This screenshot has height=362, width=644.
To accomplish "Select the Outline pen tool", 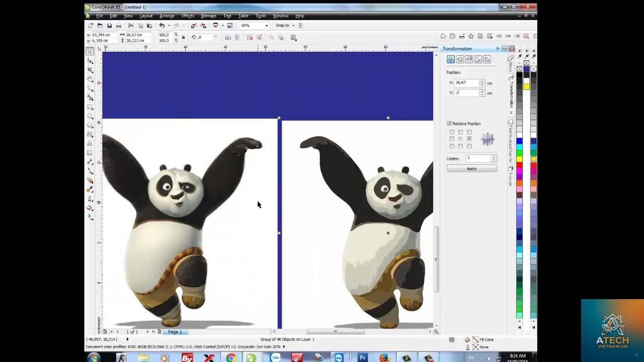I will [90, 198].
